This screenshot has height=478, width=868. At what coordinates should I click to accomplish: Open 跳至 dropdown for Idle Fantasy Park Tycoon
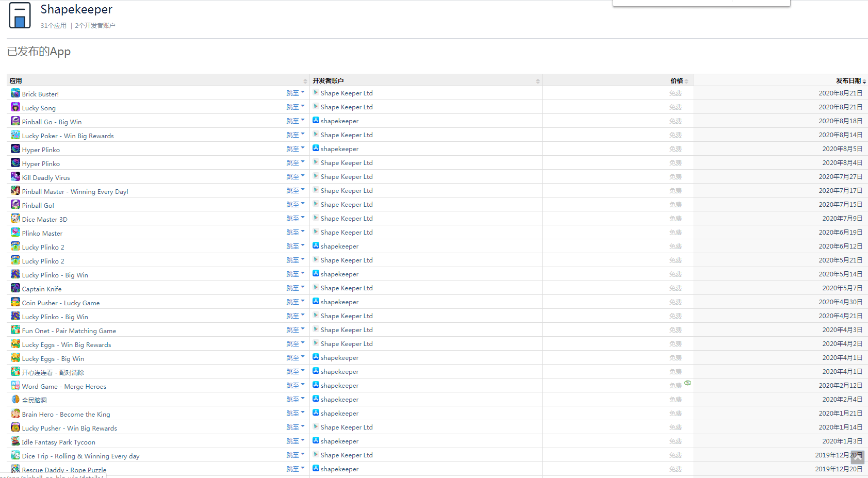(296, 441)
